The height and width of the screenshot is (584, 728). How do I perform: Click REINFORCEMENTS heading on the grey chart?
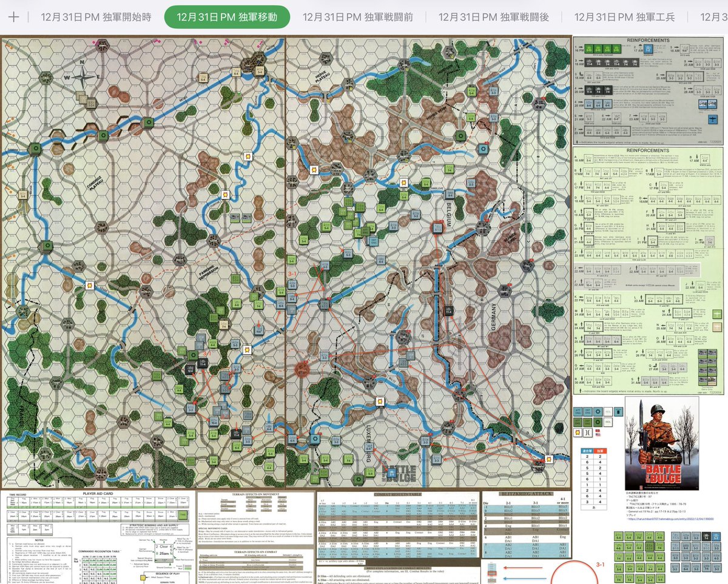[x=649, y=40]
